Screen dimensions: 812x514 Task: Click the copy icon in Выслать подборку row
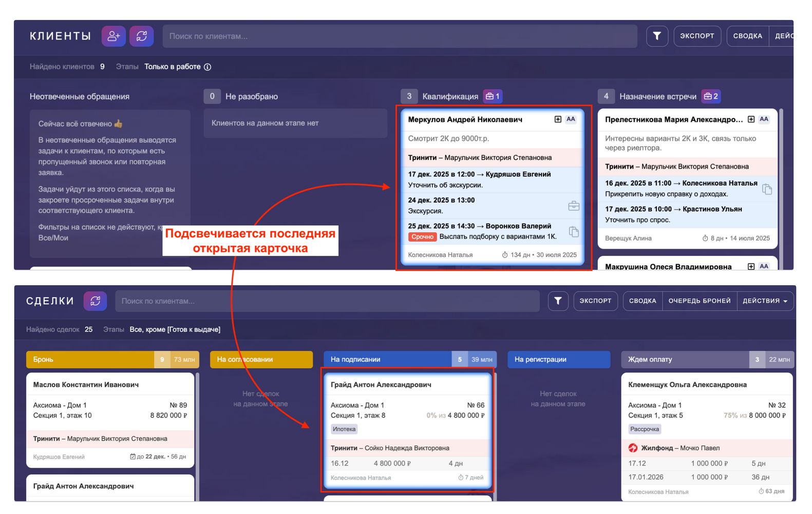click(x=574, y=231)
